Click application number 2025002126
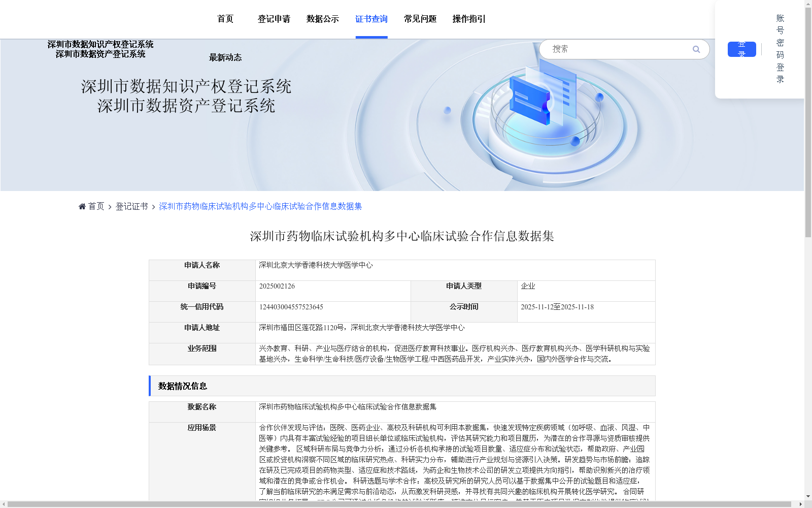The height and width of the screenshot is (508, 812). click(277, 286)
